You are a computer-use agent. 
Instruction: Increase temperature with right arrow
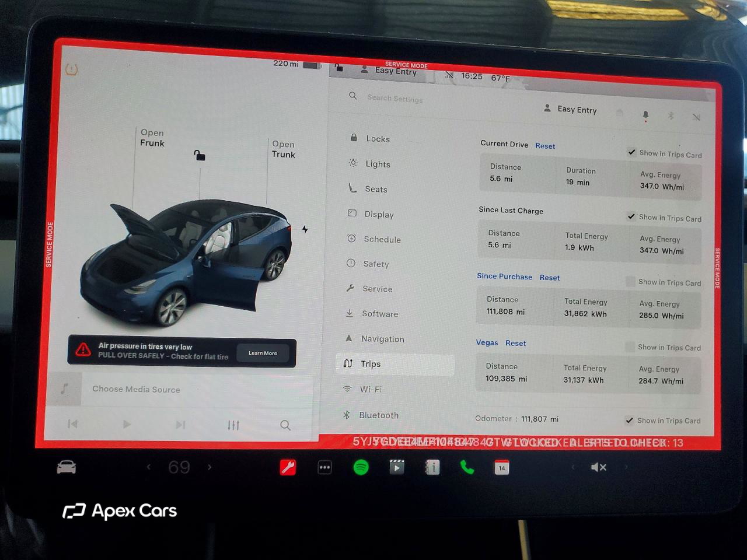[x=210, y=467]
